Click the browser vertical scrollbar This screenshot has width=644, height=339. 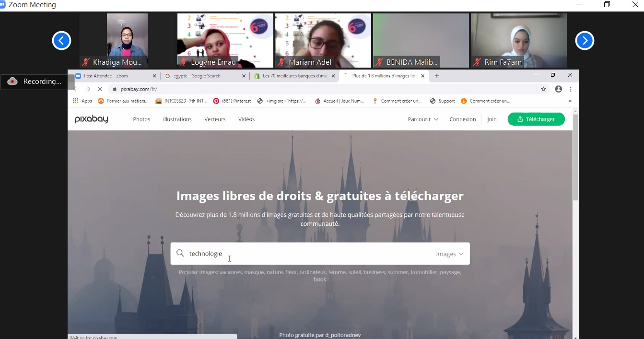pyautogui.click(x=575, y=158)
